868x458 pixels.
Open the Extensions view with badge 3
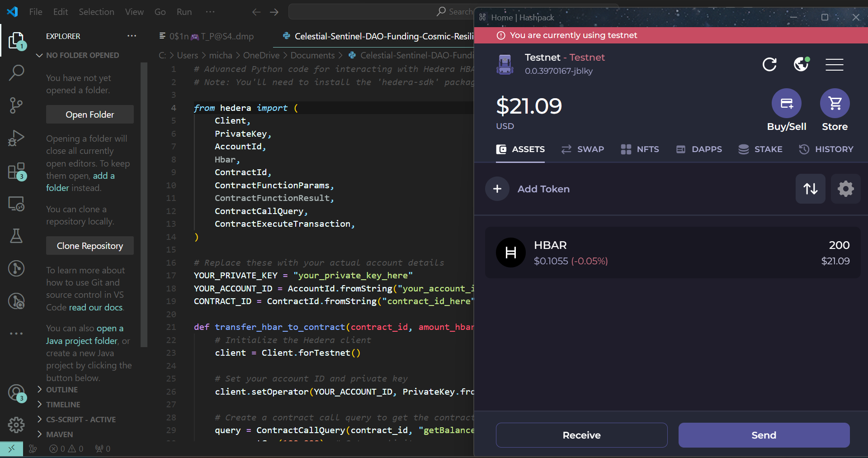(16, 171)
